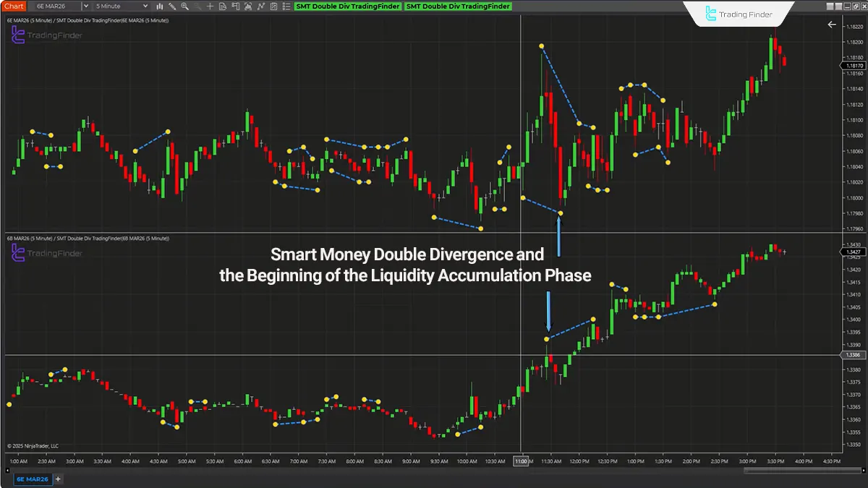
Task: Add a new chart tab with plus button
Action: pos(58,479)
